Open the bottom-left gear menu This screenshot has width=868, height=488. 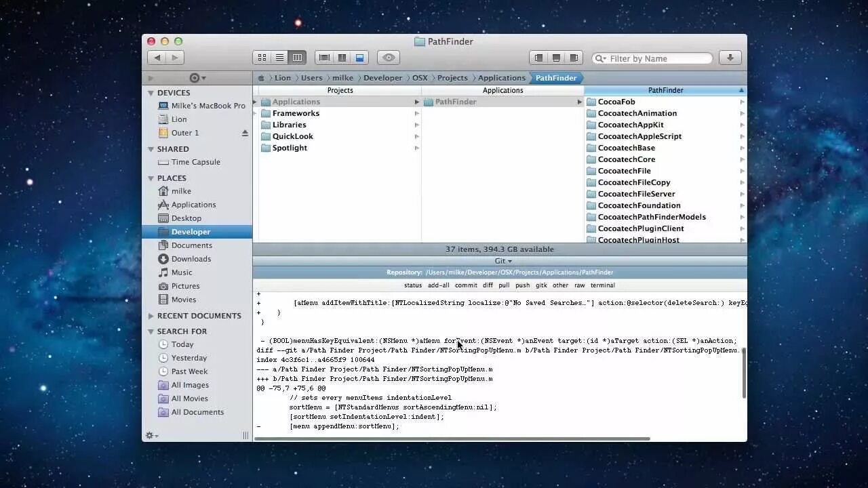click(x=152, y=435)
